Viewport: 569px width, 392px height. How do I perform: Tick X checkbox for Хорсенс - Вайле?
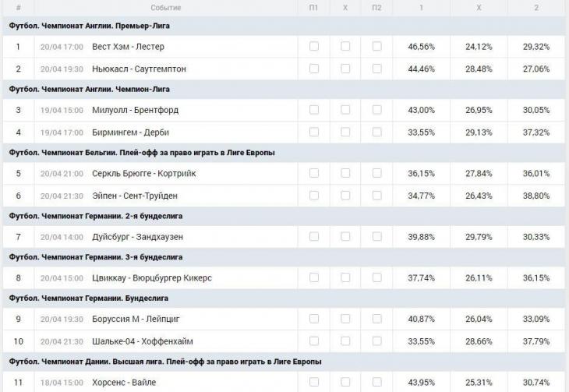(345, 382)
